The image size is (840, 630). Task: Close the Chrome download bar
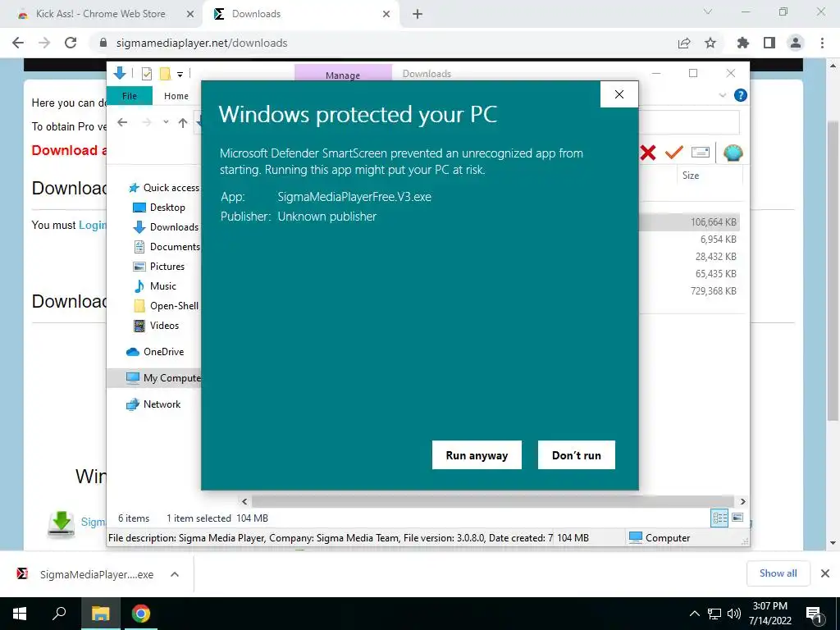[x=825, y=573]
